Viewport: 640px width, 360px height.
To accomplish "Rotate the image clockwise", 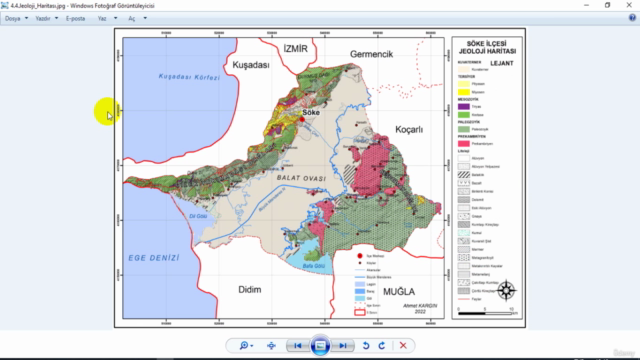I will 382,346.
